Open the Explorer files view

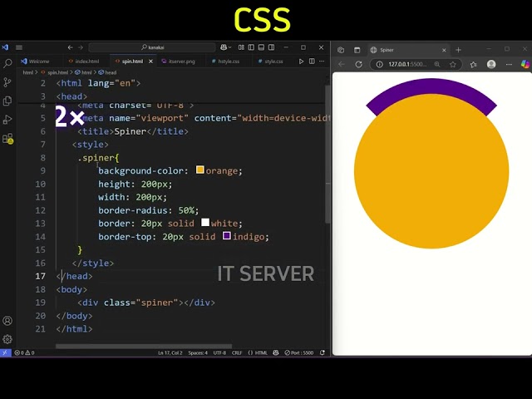(x=7, y=101)
